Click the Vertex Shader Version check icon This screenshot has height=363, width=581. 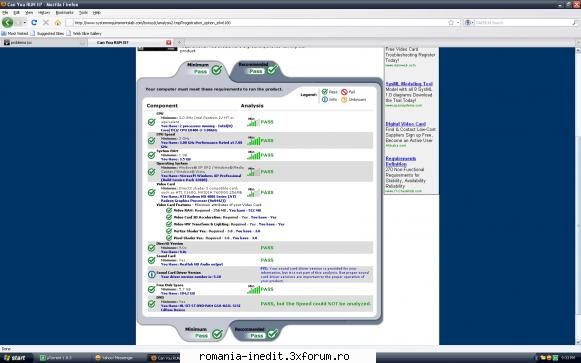point(169,231)
